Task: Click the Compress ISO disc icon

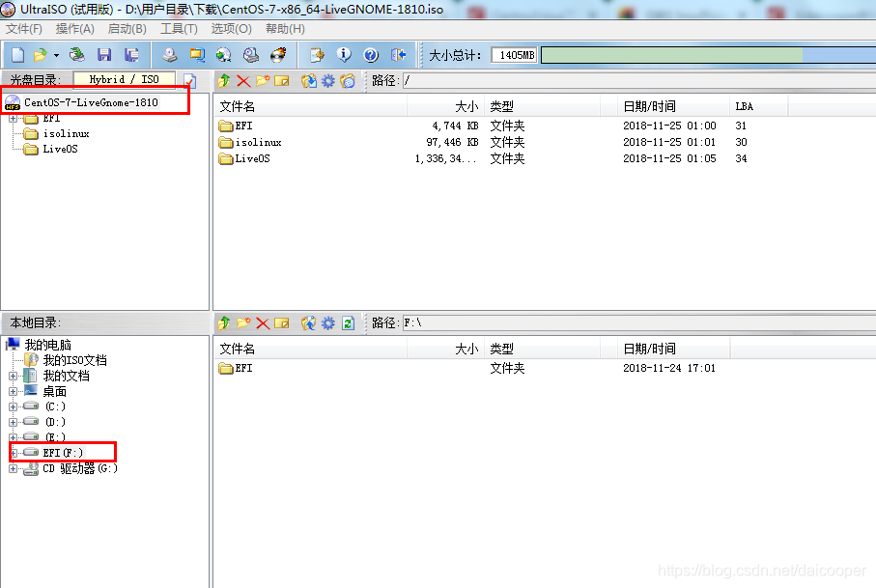Action: 224,55
